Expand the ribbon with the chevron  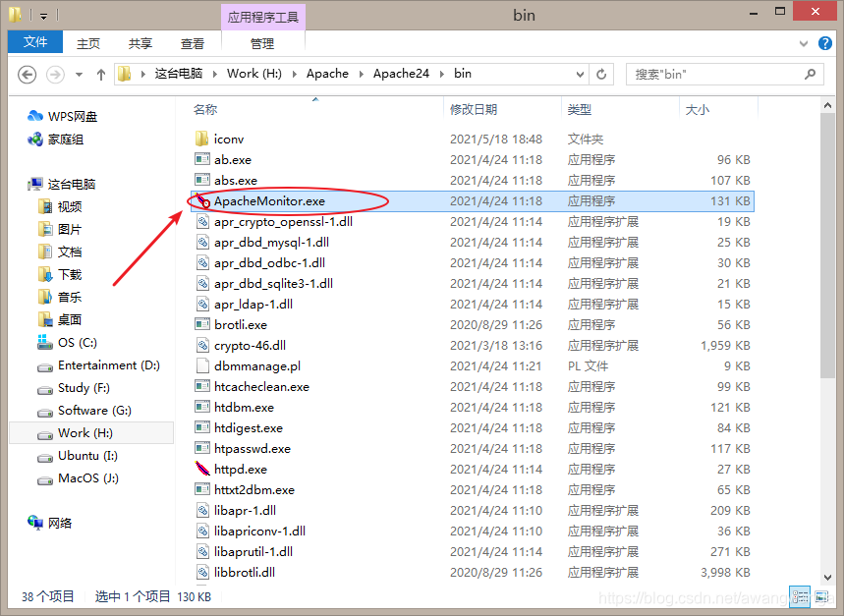(803, 43)
